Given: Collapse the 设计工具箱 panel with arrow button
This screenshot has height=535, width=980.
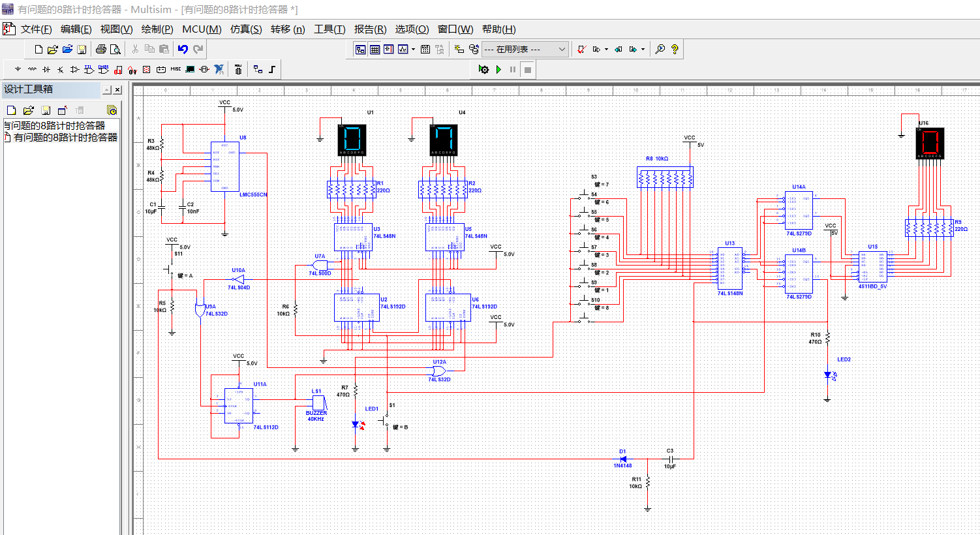Looking at the screenshot, I should [106, 90].
